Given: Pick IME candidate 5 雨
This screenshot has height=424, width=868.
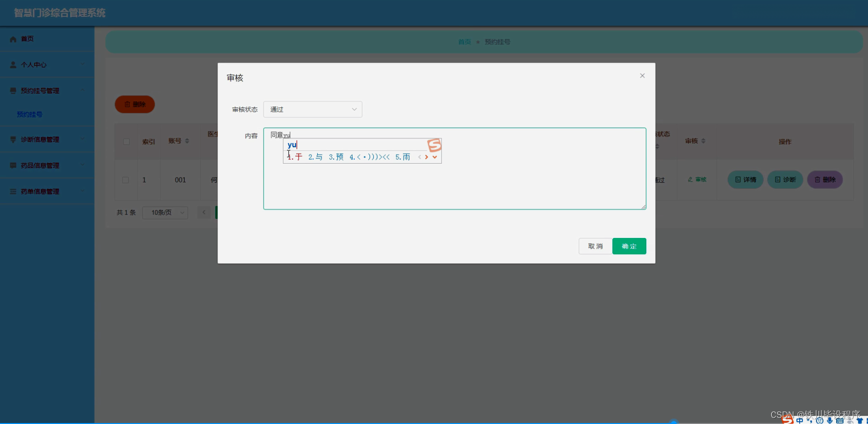Looking at the screenshot, I should (403, 157).
